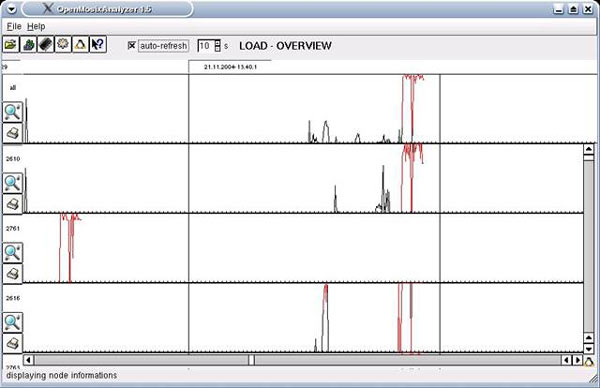
Task: Zoom into node 2610 graph
Action: coord(12,183)
